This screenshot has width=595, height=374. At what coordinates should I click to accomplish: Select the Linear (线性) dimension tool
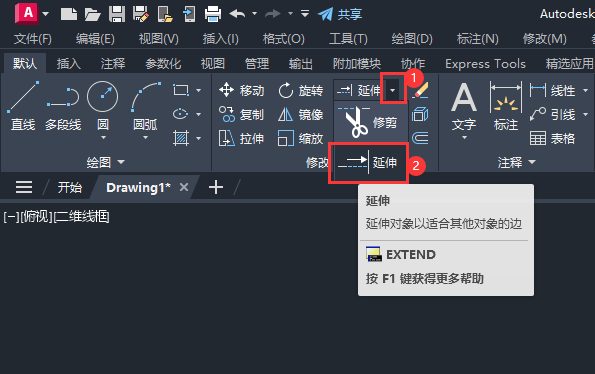(553, 90)
